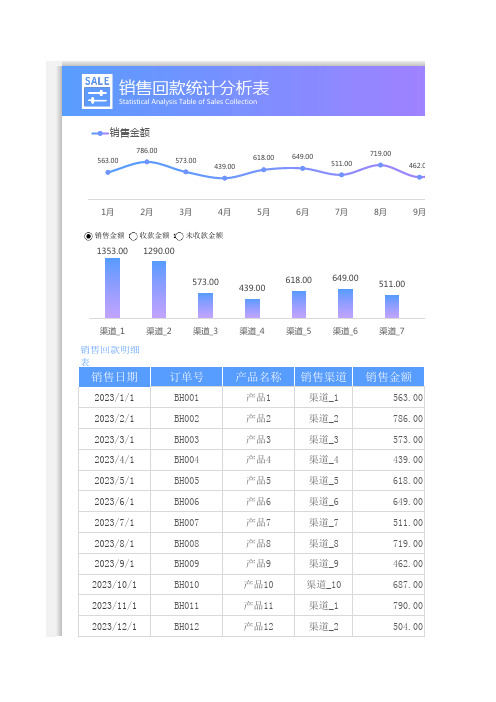The image size is (496, 702).
Task: Click the 8月 data point showing 719.00
Action: click(x=380, y=165)
